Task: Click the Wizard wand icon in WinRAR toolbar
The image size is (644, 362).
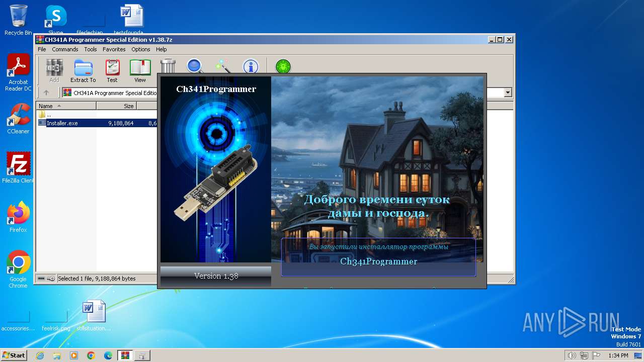Action: 222,66
